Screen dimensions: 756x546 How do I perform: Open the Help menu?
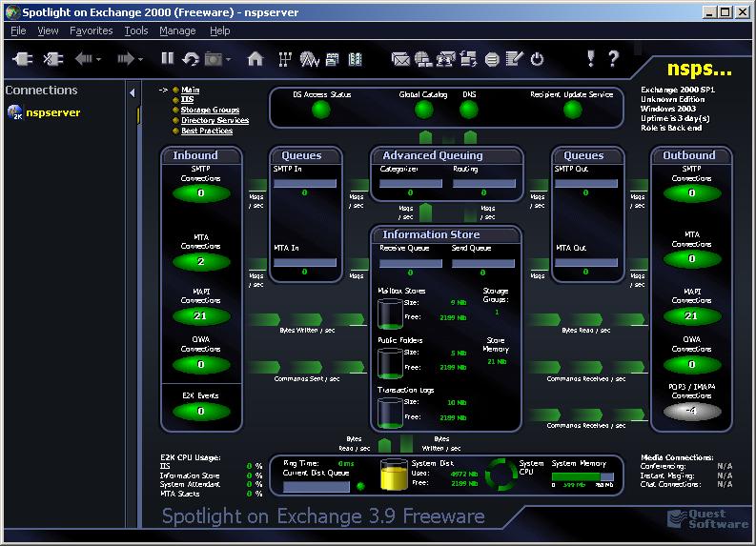point(220,30)
